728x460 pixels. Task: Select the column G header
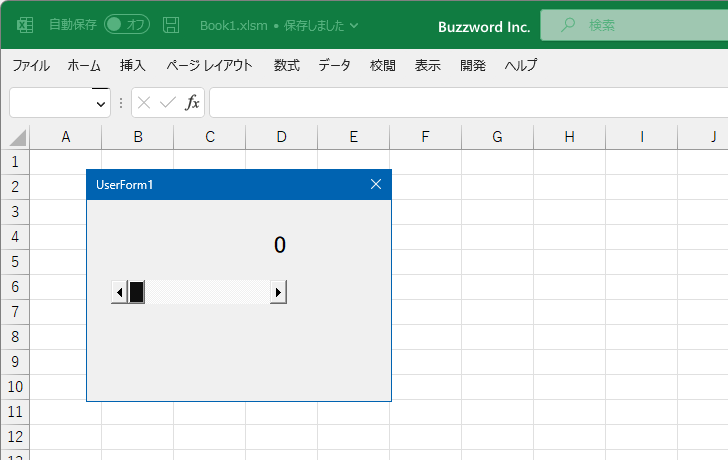click(x=497, y=137)
